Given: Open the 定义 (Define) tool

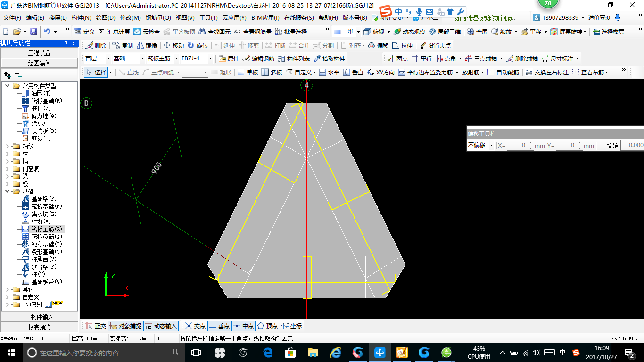Looking at the screenshot, I should click(85, 32).
